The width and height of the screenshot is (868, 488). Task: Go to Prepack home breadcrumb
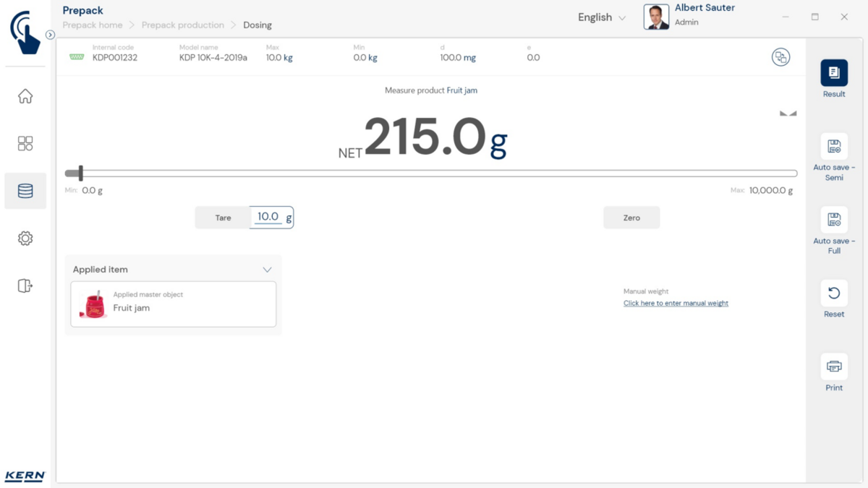click(x=93, y=25)
